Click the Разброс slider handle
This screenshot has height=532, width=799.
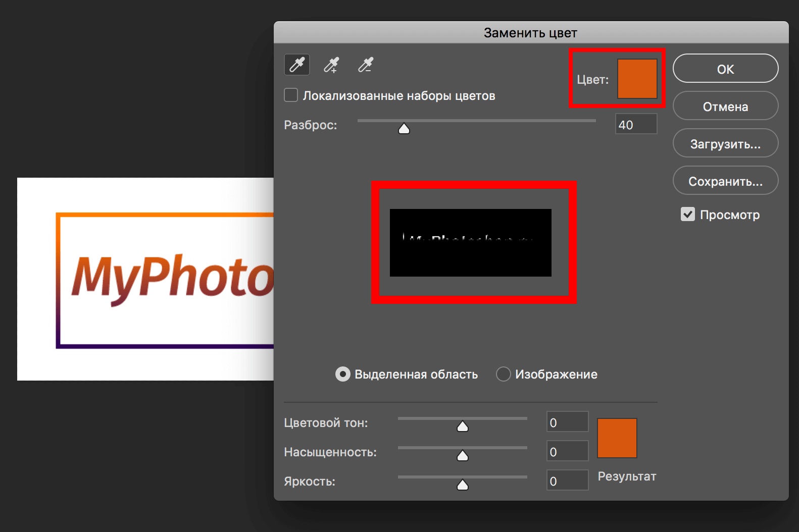(404, 129)
